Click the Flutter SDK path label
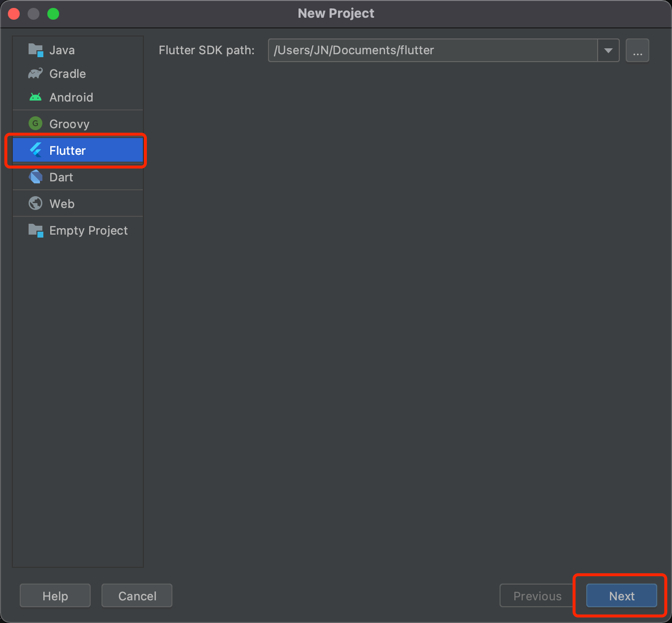672x623 pixels. pyautogui.click(x=207, y=50)
